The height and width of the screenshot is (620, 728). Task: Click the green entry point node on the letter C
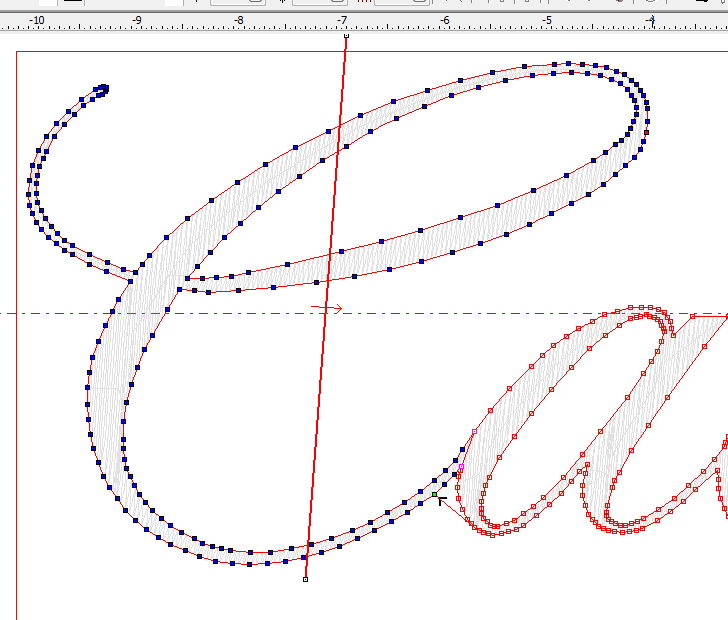[435, 495]
